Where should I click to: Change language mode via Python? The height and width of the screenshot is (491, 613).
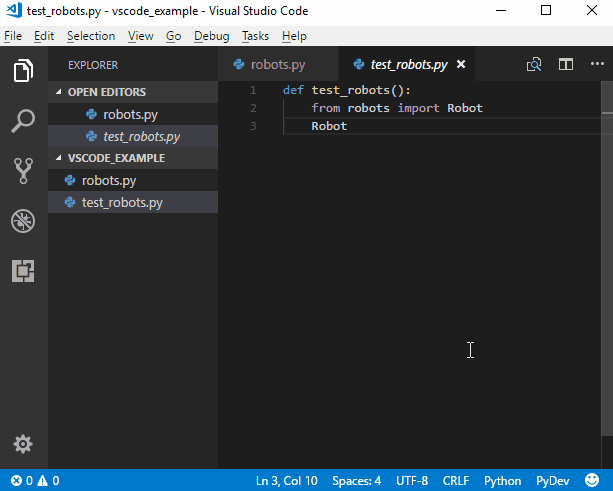[502, 480]
